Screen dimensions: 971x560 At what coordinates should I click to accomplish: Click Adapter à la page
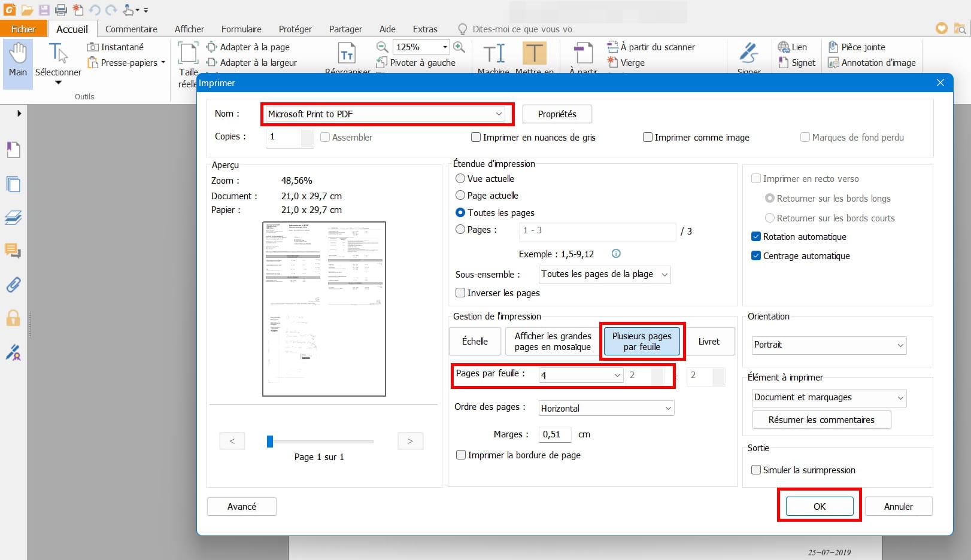pos(248,47)
